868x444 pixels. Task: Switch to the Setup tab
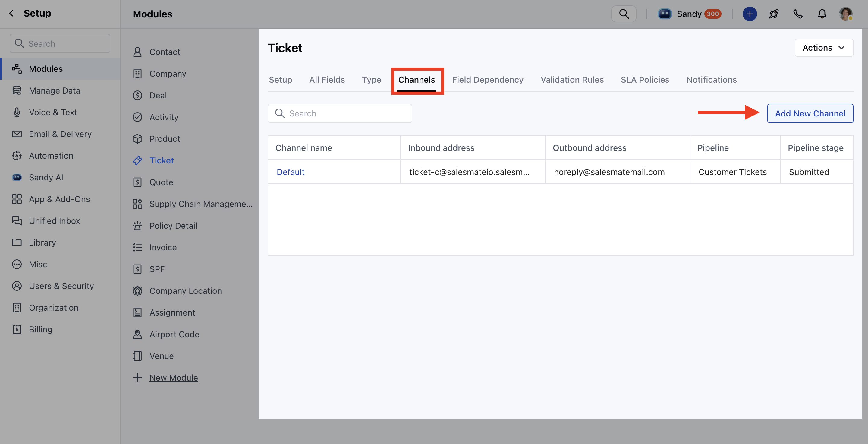point(280,80)
